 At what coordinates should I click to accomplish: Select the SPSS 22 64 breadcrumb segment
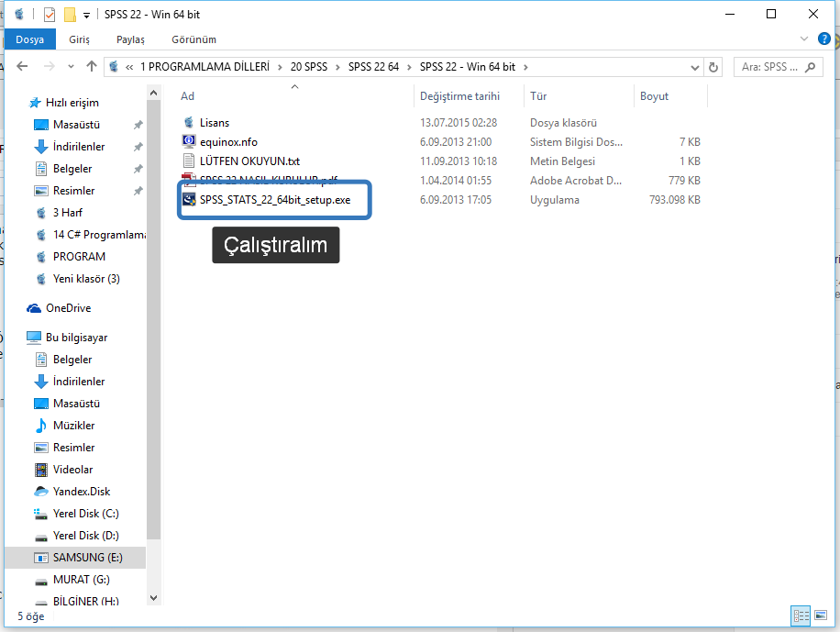pos(373,67)
